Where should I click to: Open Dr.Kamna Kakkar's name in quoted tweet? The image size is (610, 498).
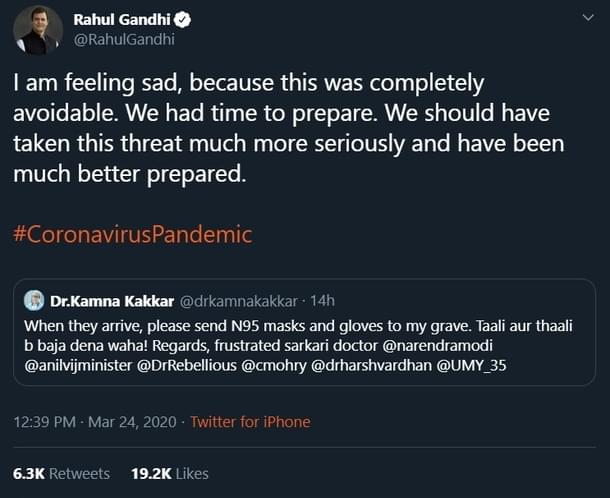(x=111, y=300)
